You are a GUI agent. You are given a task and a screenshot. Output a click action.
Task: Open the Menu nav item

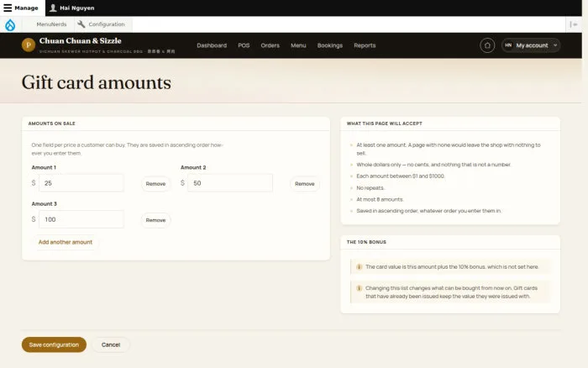pyautogui.click(x=298, y=45)
